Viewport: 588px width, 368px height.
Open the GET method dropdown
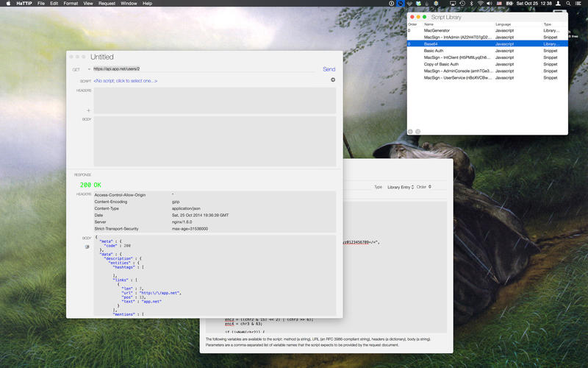79,69
